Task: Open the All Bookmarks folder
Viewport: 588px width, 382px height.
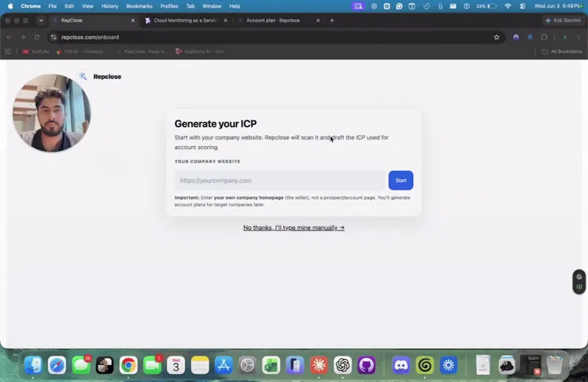Action: click(562, 51)
